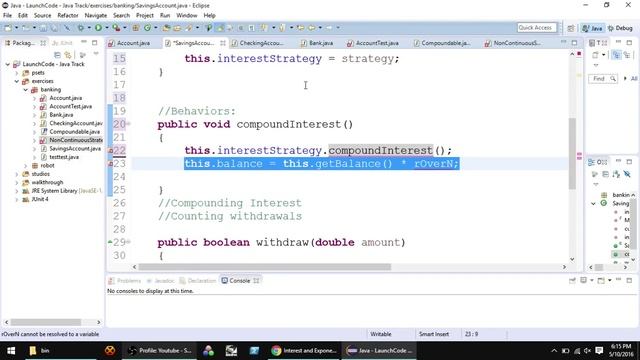Click Open Console icon in Console view
The height and width of the screenshot is (360, 640).
(601, 280)
